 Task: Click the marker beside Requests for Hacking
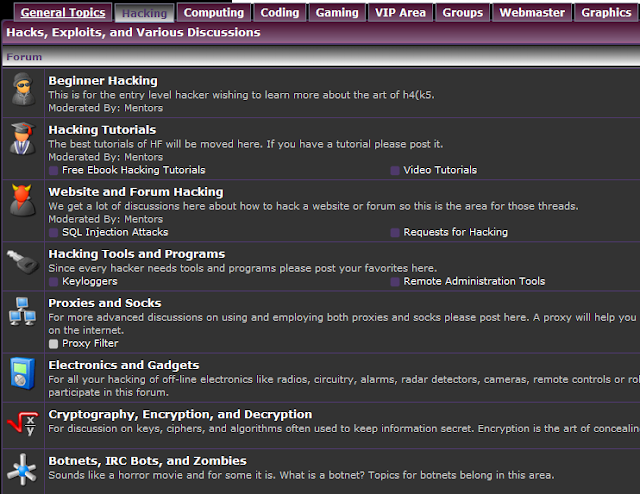point(395,232)
